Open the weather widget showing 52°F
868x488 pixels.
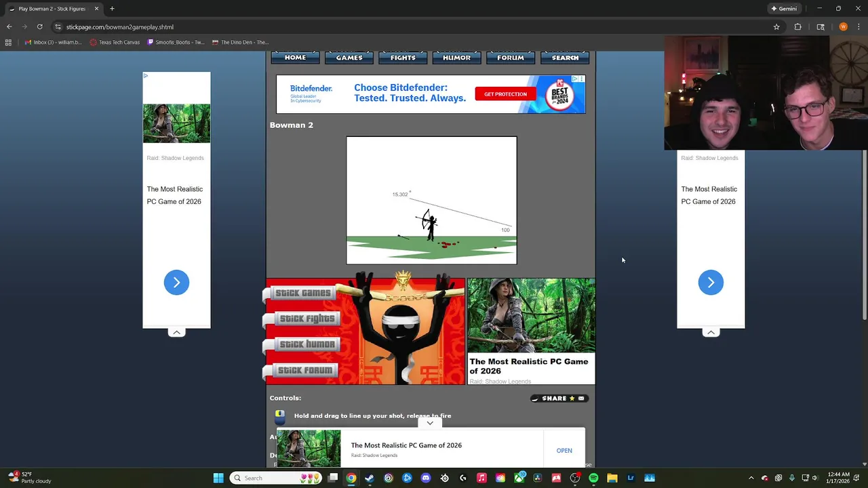31,478
